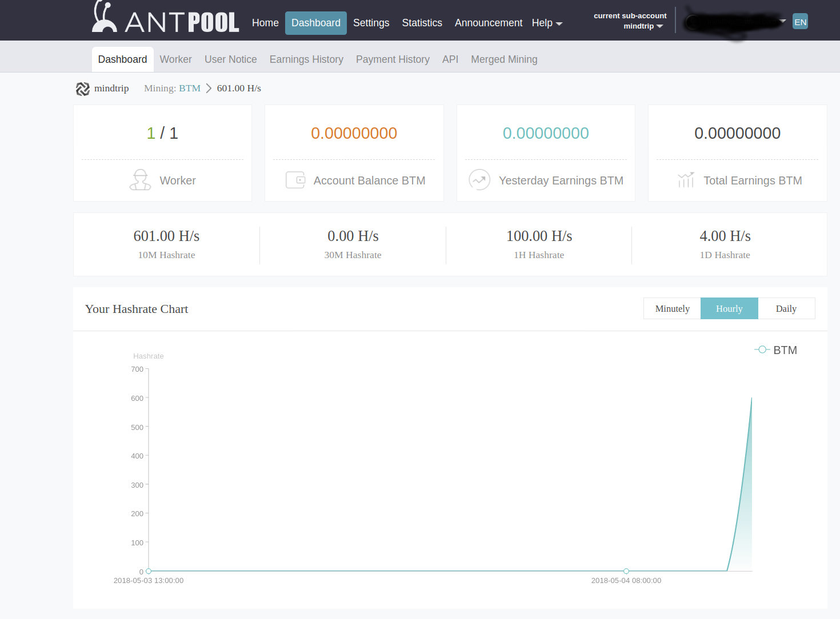
Task: Click chart data point at 2018-05-04 08:00:00
Action: click(x=626, y=571)
